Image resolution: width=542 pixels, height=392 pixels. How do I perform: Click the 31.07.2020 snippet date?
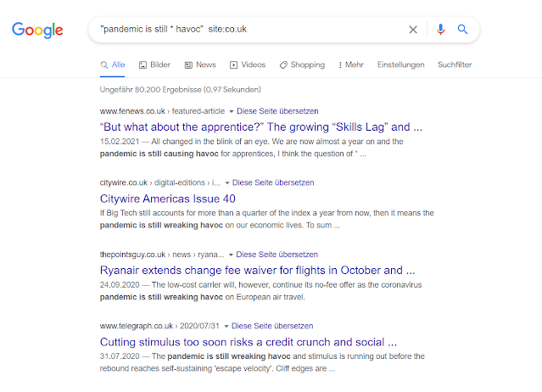[x=120, y=356]
